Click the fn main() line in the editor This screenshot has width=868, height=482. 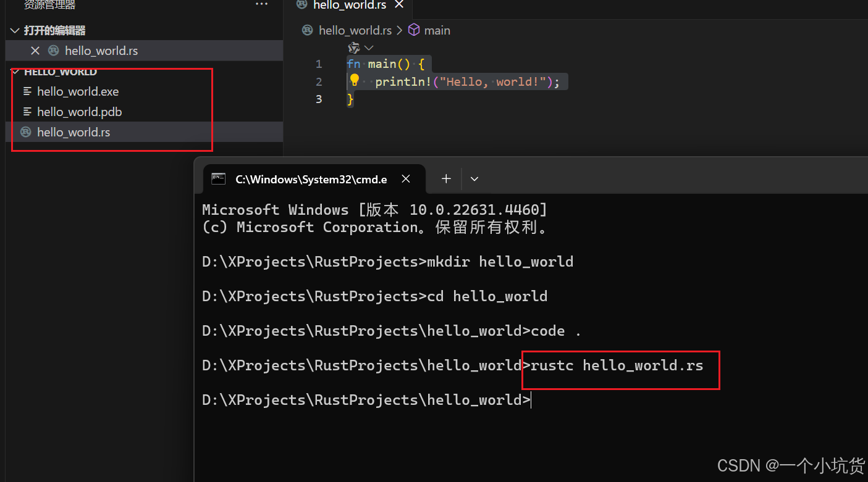(x=386, y=64)
